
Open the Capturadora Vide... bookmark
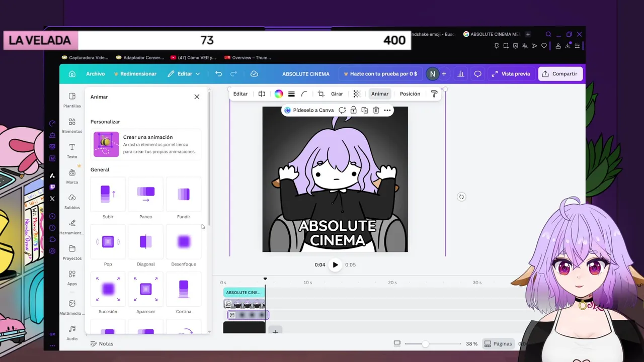[85, 57]
